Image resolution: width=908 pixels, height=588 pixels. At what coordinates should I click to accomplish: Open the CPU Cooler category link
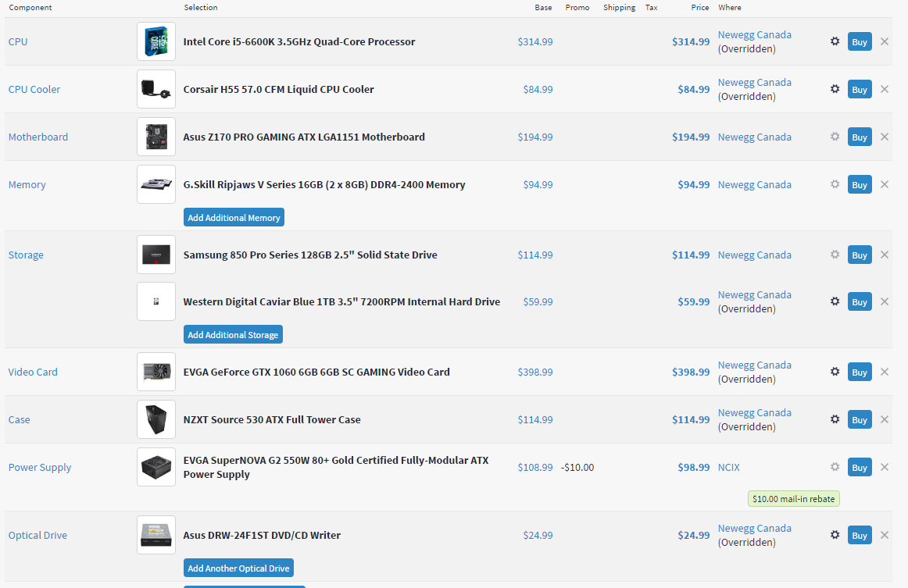(x=34, y=89)
